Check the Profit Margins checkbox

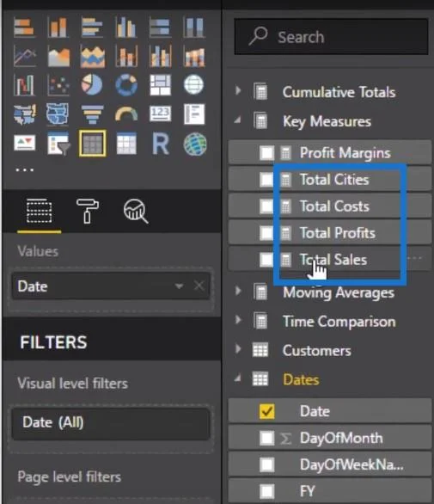pos(267,153)
